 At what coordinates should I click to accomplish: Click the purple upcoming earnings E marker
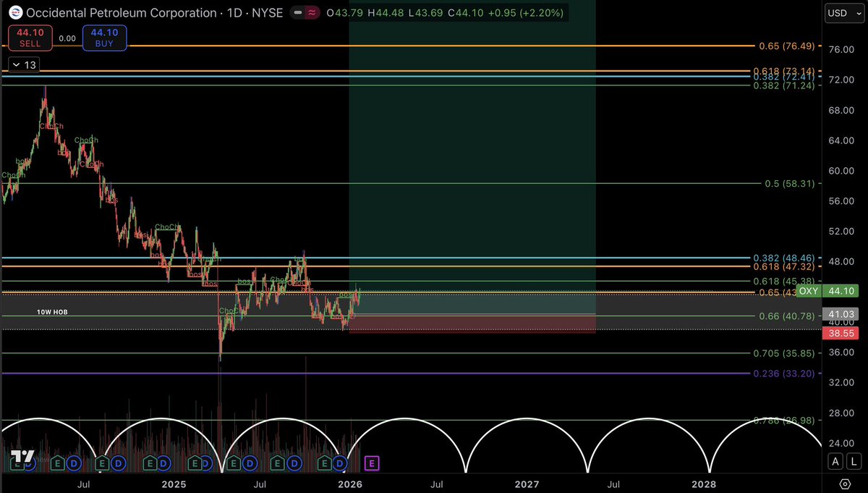[373, 462]
